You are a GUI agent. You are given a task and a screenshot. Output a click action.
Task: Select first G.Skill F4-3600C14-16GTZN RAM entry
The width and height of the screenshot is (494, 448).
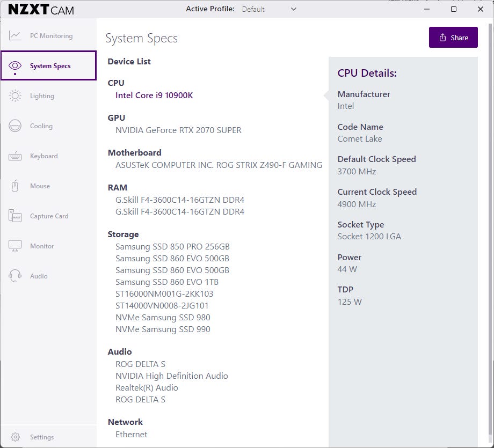[179, 200]
